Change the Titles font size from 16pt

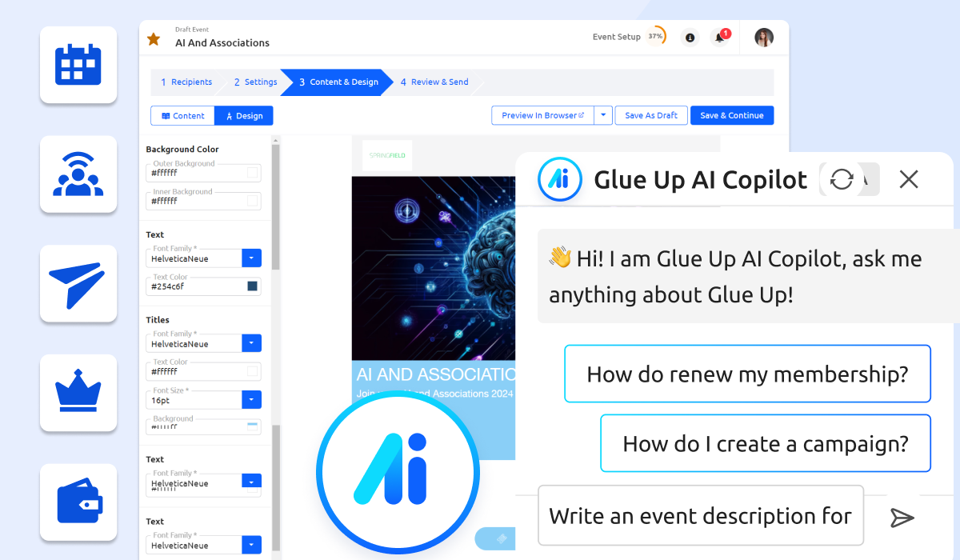(253, 399)
